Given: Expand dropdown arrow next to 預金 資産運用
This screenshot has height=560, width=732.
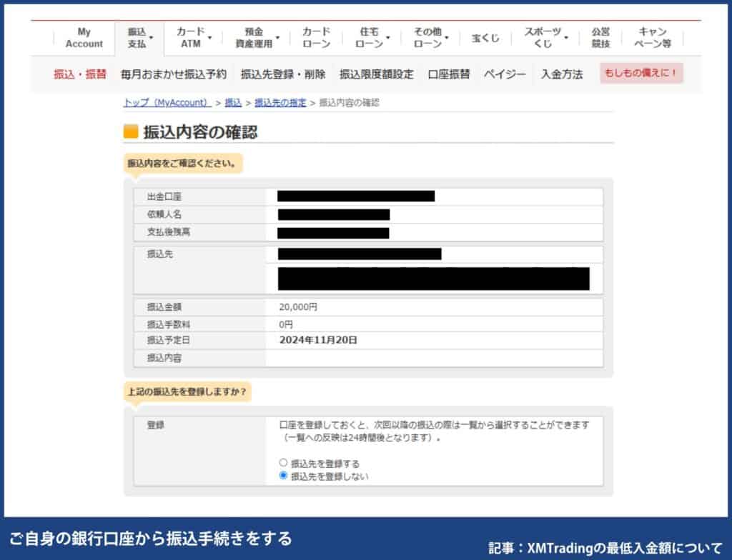Looking at the screenshot, I should pyautogui.click(x=278, y=37).
